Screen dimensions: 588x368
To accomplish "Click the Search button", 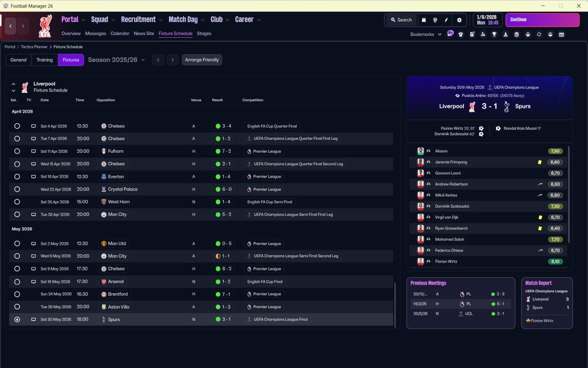I will point(401,20).
